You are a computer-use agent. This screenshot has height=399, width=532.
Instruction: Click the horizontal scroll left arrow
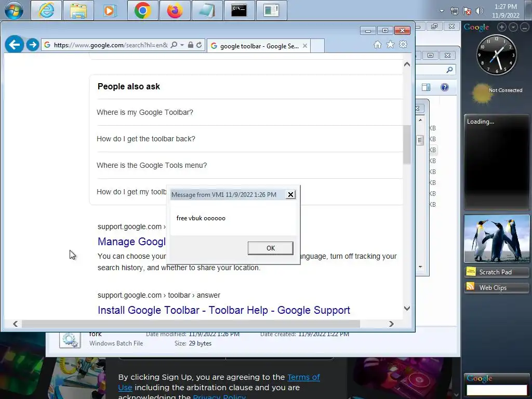tap(15, 324)
